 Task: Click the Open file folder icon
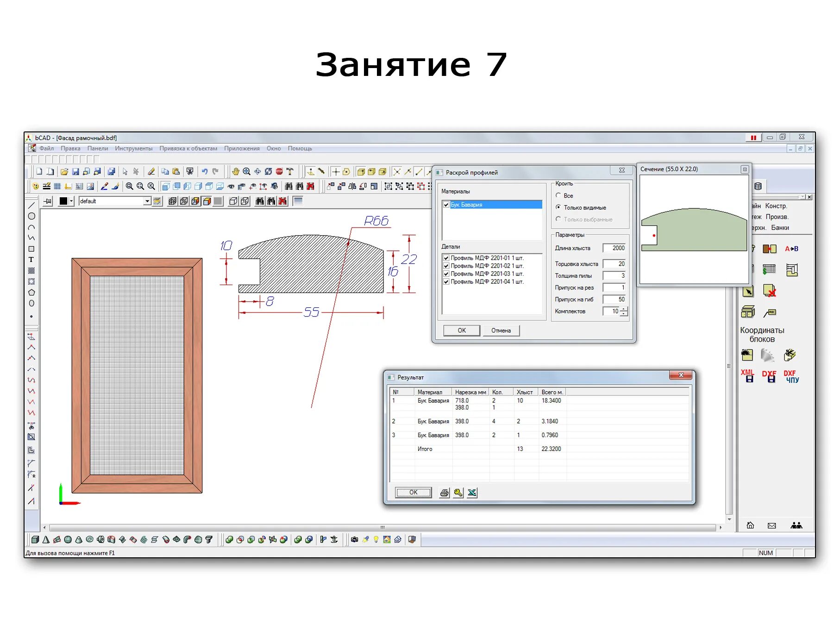64,172
